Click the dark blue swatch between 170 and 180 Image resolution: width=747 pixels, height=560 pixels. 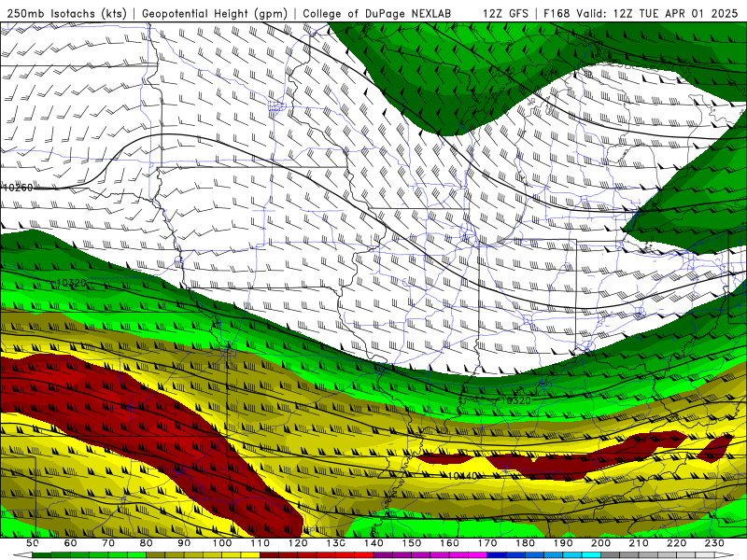(x=497, y=555)
